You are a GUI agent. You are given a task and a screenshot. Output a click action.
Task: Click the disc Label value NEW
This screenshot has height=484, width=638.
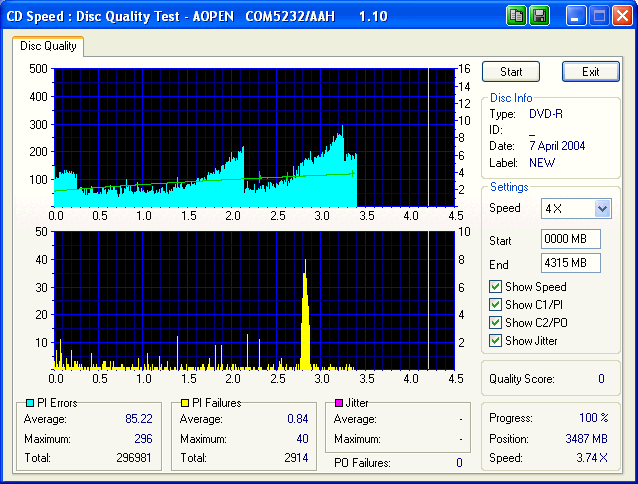tap(542, 163)
